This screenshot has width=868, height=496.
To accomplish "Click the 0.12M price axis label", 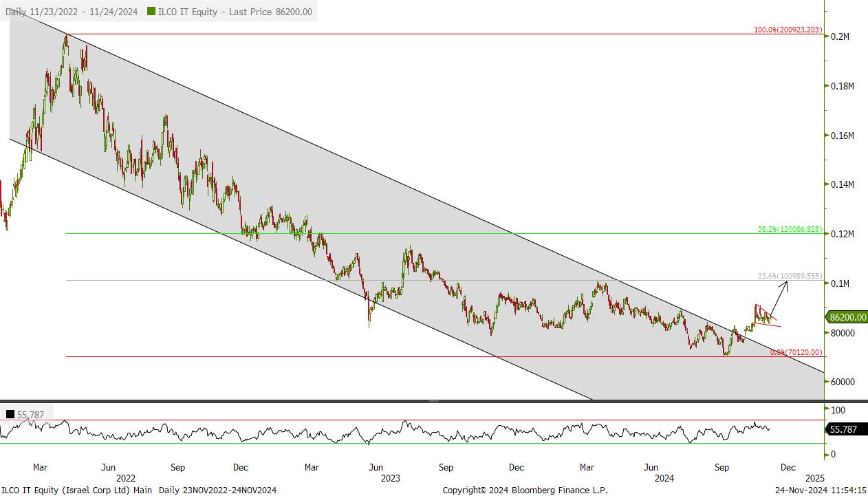I will pyautogui.click(x=842, y=234).
